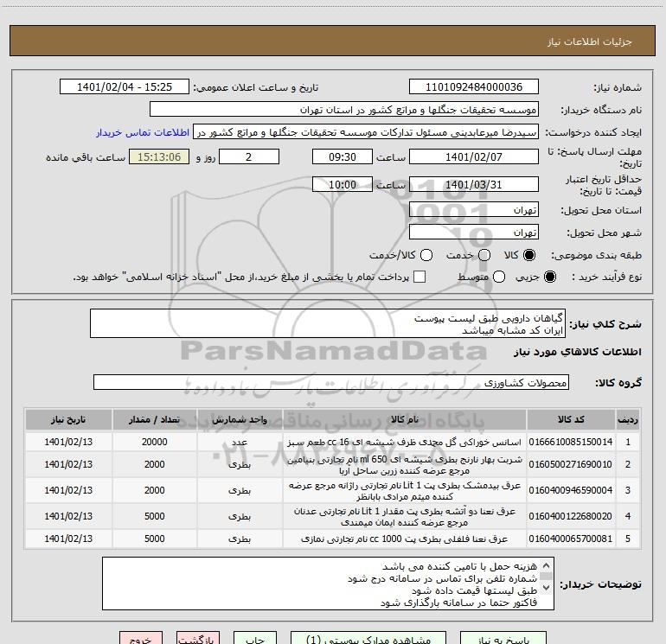Image resolution: width=666 pixels, height=644 pixels.
Task: Click the واحد شمارش column header
Action: (x=240, y=419)
